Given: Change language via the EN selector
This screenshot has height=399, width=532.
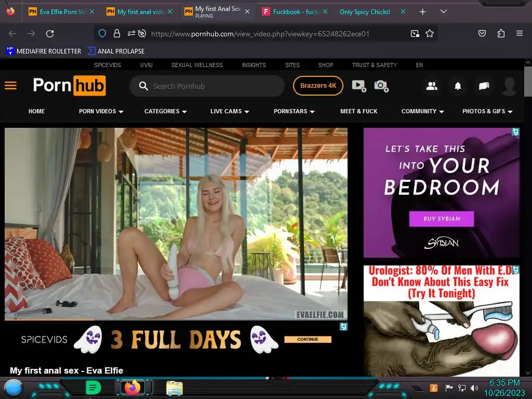Looking at the screenshot, I should tap(419, 65).
